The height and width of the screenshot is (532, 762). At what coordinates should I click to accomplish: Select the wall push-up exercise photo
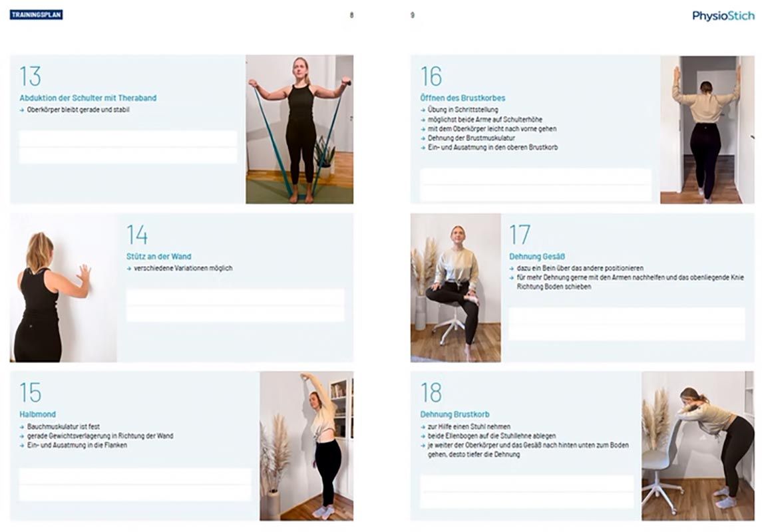click(63, 288)
